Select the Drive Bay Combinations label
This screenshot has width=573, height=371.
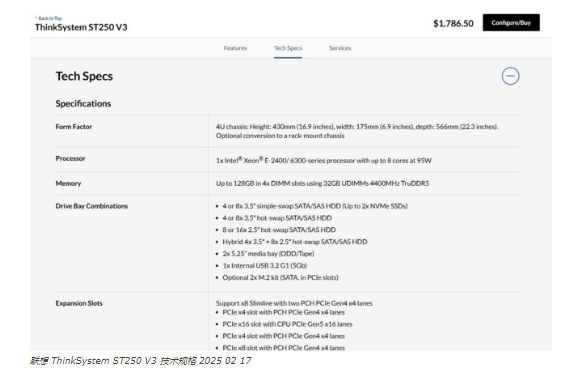click(92, 206)
